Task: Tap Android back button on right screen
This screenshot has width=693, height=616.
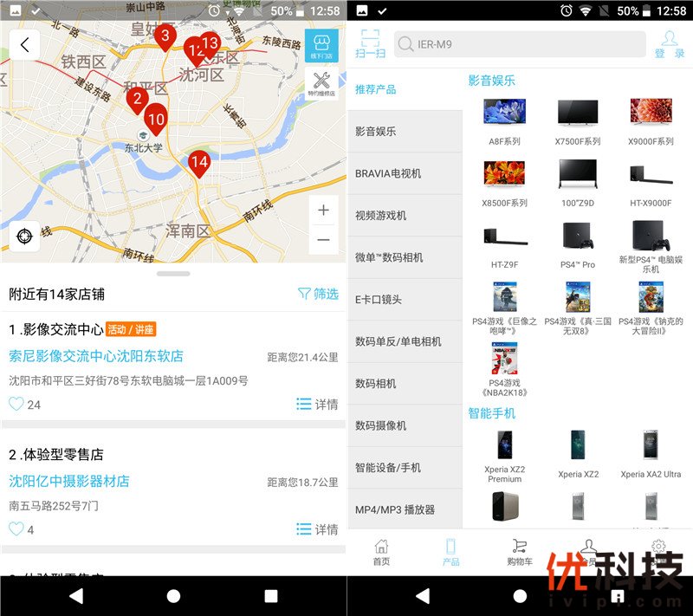Action: pos(422,596)
